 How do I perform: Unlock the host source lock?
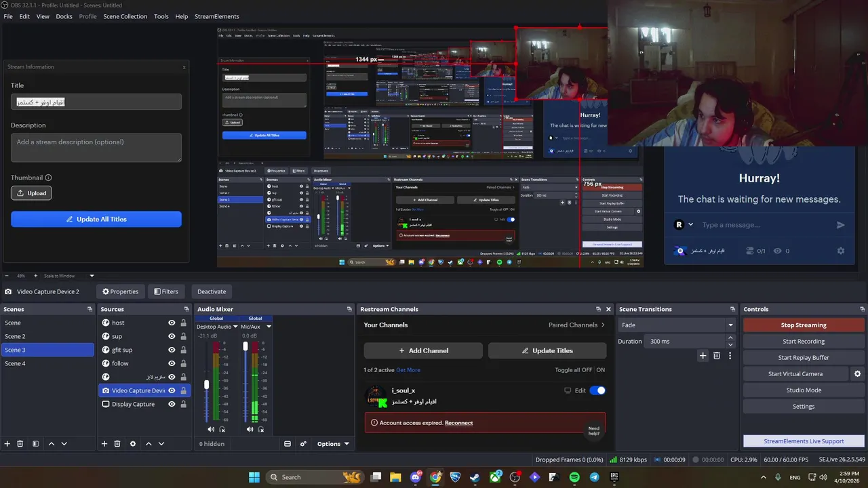tap(183, 323)
